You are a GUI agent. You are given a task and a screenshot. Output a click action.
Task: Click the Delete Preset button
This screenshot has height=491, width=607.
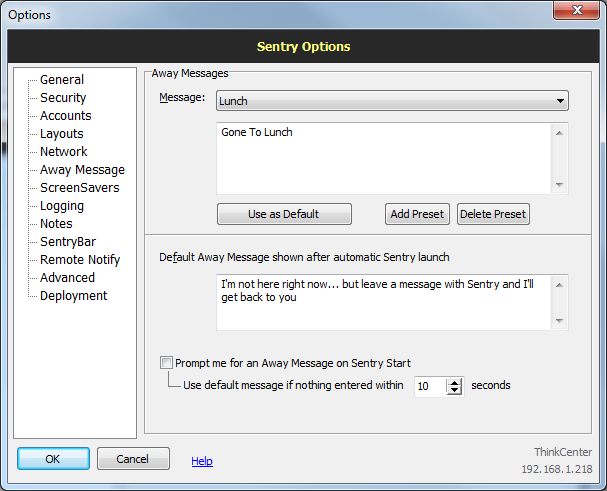click(x=493, y=214)
